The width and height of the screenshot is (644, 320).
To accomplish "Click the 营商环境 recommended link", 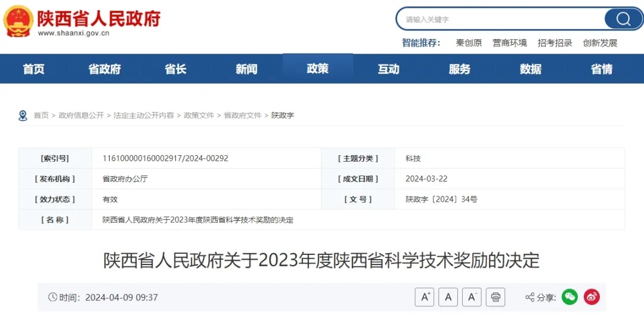I will [510, 43].
